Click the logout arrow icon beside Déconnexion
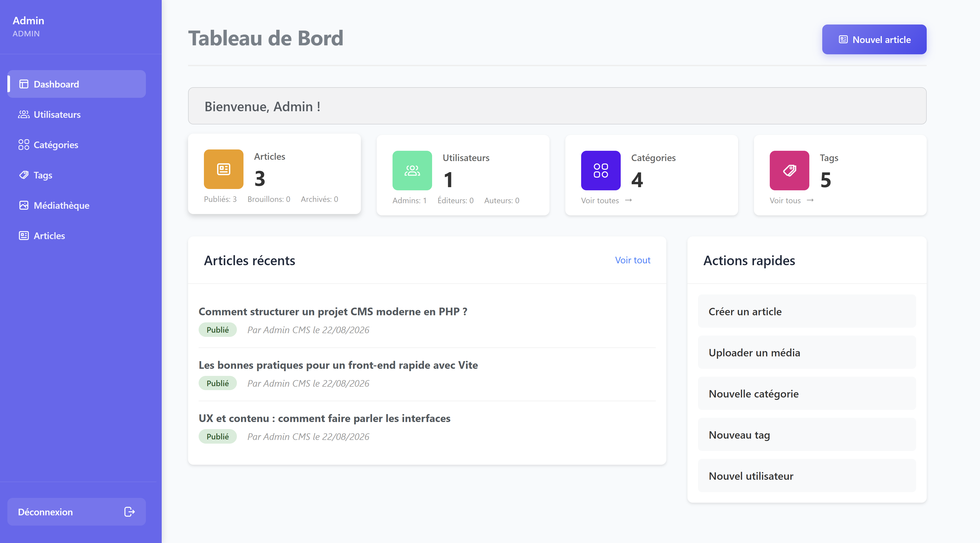980x543 pixels. 129,512
